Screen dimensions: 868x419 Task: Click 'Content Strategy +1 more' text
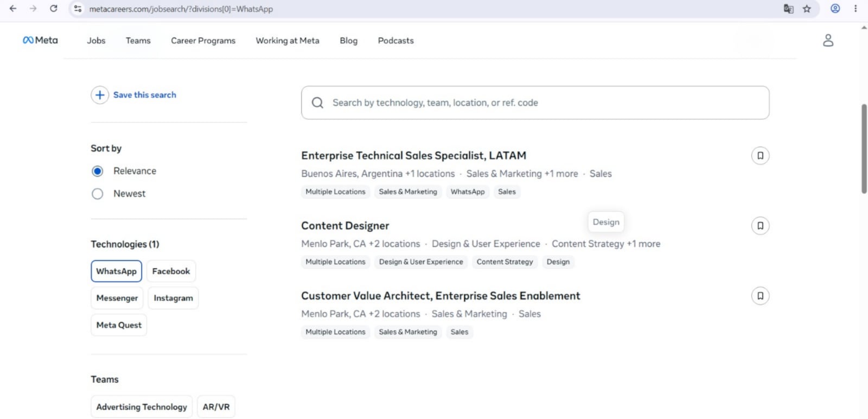point(606,244)
